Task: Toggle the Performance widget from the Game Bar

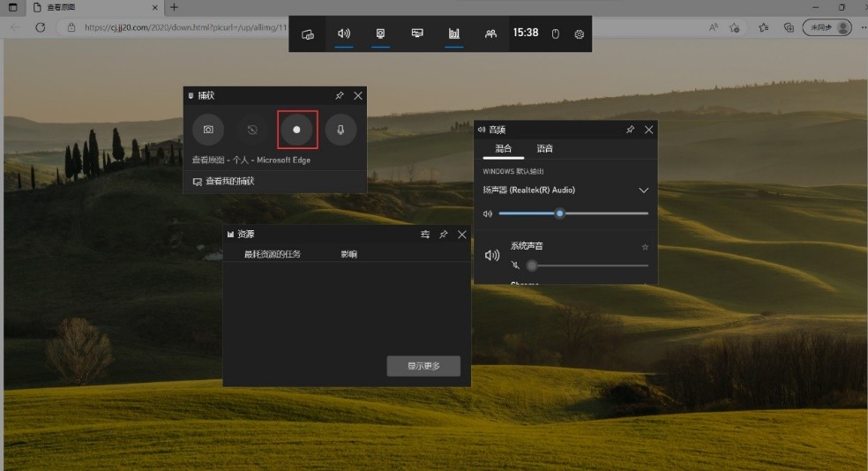Action: [417, 34]
